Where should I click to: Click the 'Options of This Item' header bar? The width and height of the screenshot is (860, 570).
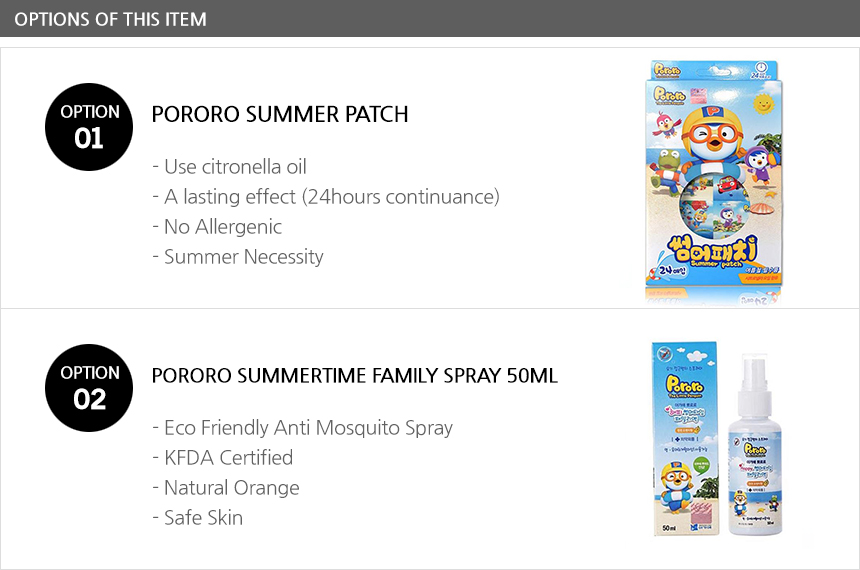pyautogui.click(x=430, y=19)
